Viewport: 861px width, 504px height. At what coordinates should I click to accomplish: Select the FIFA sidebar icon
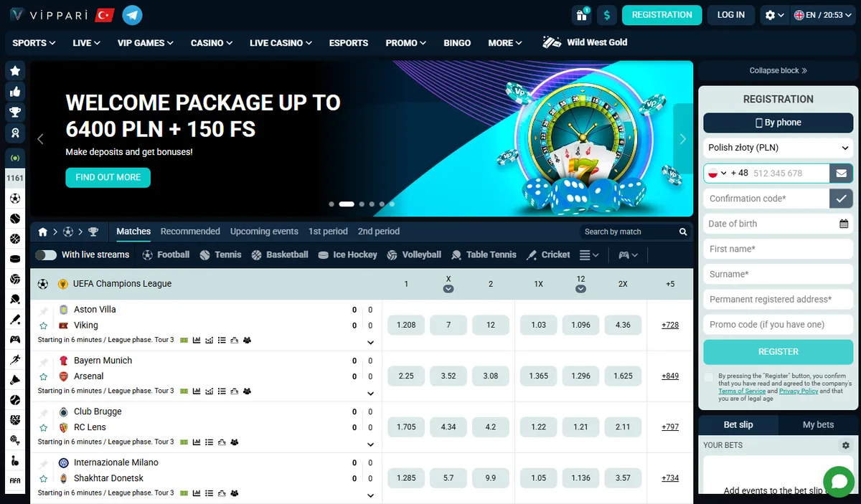pyautogui.click(x=15, y=480)
